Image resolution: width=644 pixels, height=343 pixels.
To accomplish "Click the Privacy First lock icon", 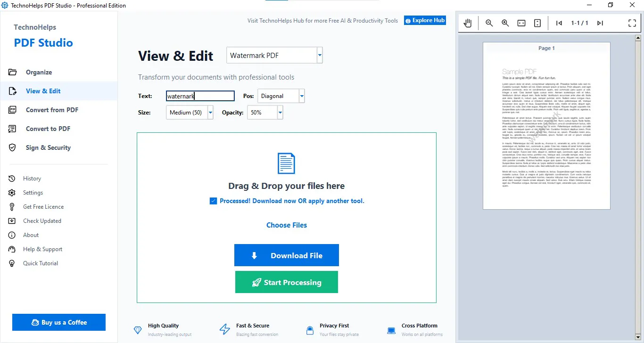I will click(310, 330).
